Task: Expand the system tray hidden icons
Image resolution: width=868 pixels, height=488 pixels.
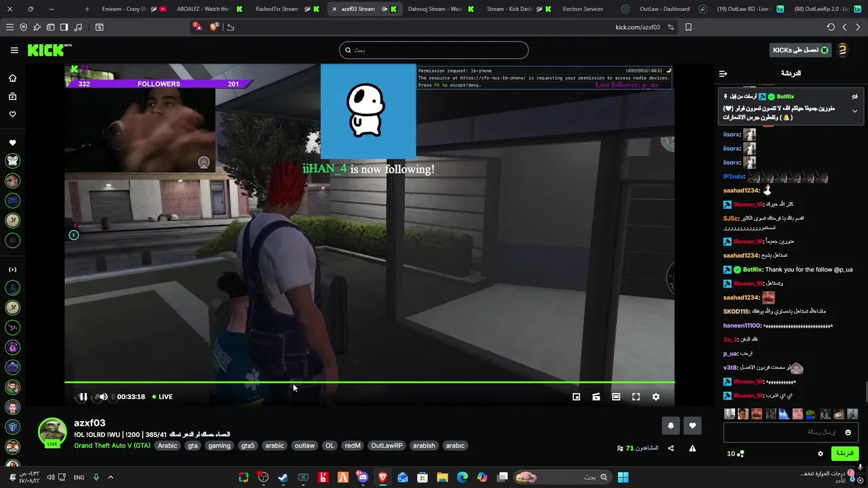Action: click(x=111, y=477)
